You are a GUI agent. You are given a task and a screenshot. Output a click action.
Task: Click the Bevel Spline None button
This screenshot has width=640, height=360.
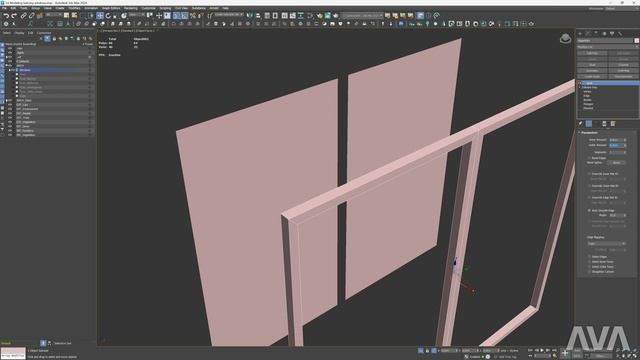tap(616, 162)
